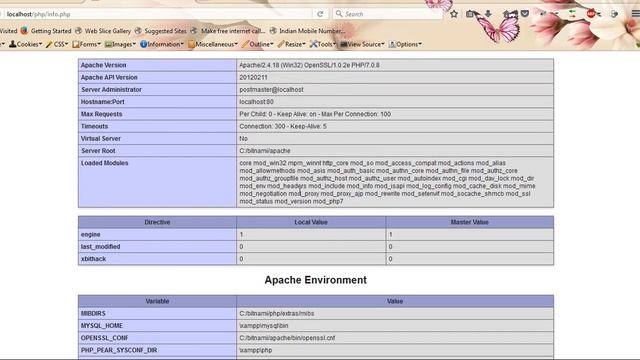Image resolution: width=640 pixels, height=360 pixels.
Task: Click the MIBDIRS variable cell
Action: tap(157, 313)
